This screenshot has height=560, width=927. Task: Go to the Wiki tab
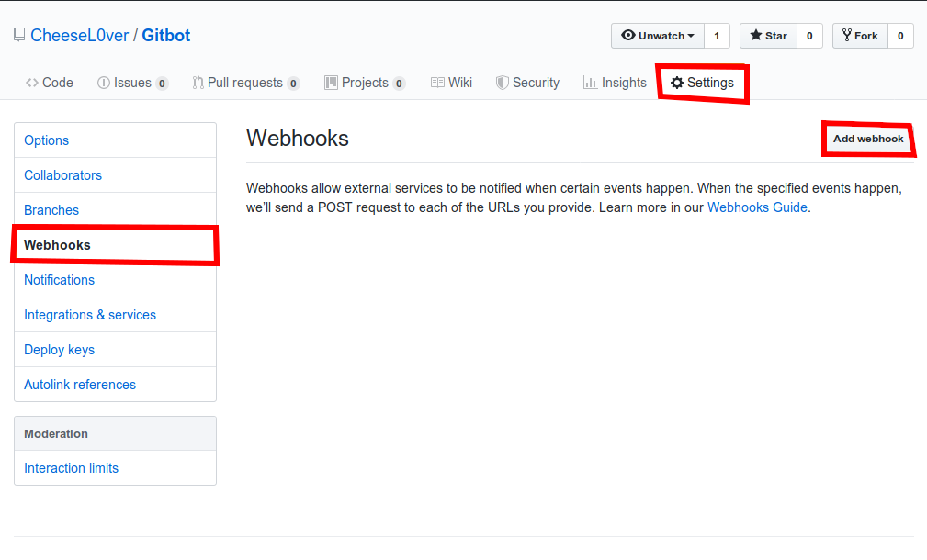tap(451, 83)
